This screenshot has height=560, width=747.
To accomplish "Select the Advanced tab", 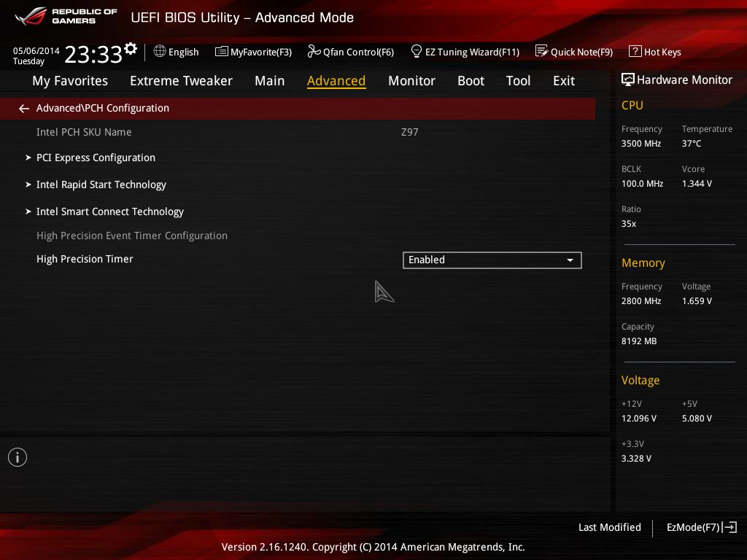I will (x=336, y=81).
